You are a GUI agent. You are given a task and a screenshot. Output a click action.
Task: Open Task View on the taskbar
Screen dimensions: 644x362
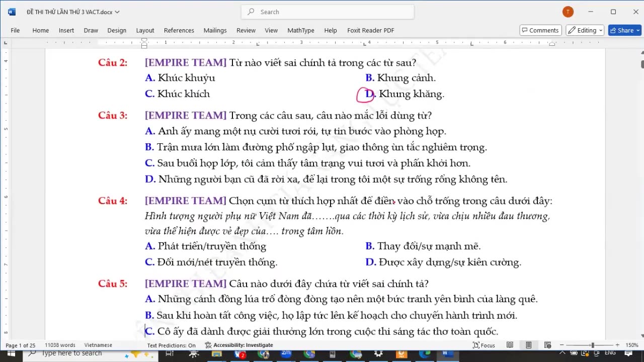pos(170,354)
